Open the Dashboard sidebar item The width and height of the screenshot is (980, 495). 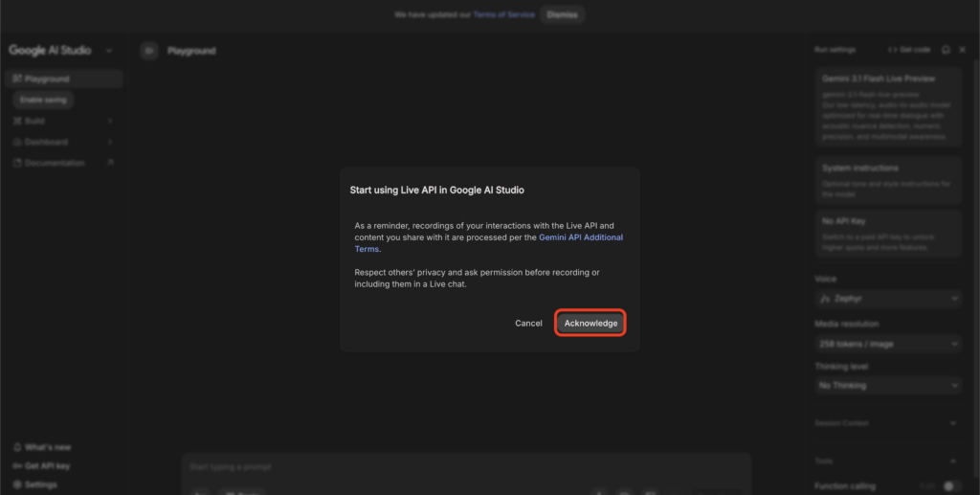coord(62,142)
